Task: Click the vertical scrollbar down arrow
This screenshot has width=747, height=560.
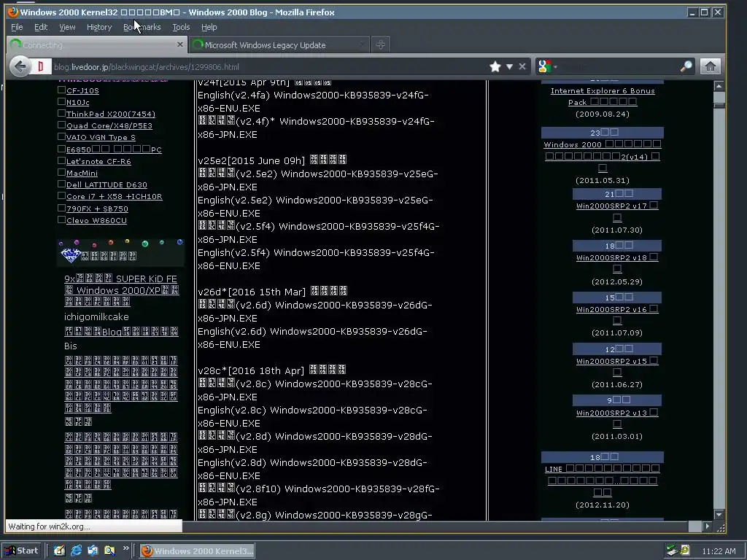Action: click(x=719, y=515)
